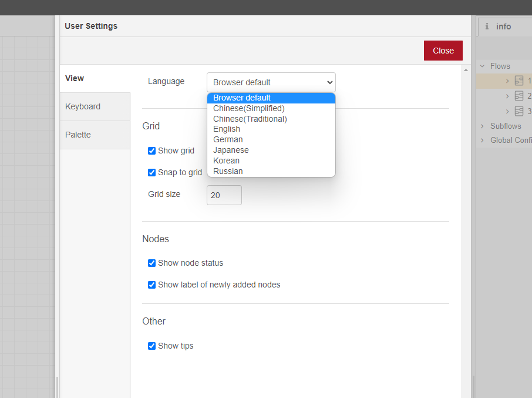Disable the Show grid checkbox
This screenshot has width=532, height=398.
[152, 151]
